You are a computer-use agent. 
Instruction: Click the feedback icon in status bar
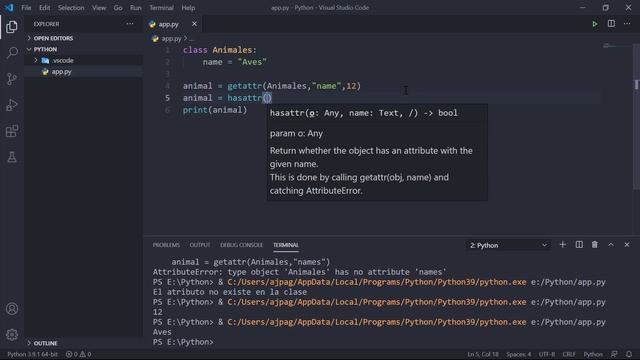[x=614, y=354]
